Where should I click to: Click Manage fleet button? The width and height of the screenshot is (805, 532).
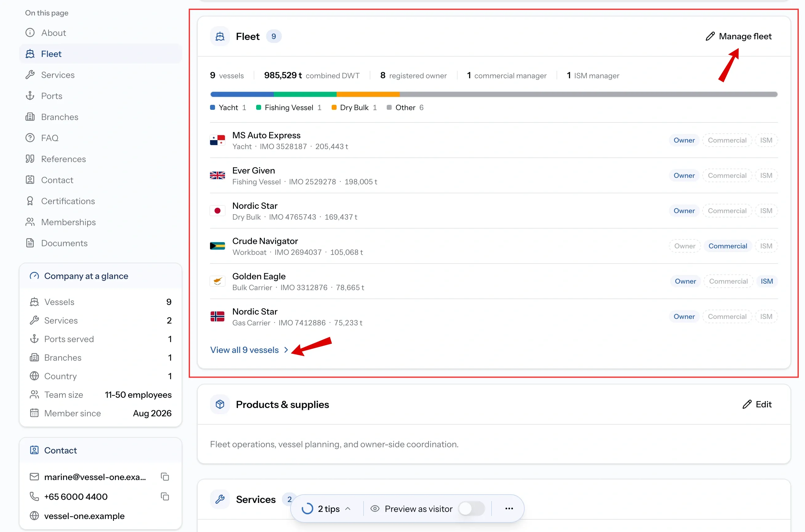click(738, 36)
